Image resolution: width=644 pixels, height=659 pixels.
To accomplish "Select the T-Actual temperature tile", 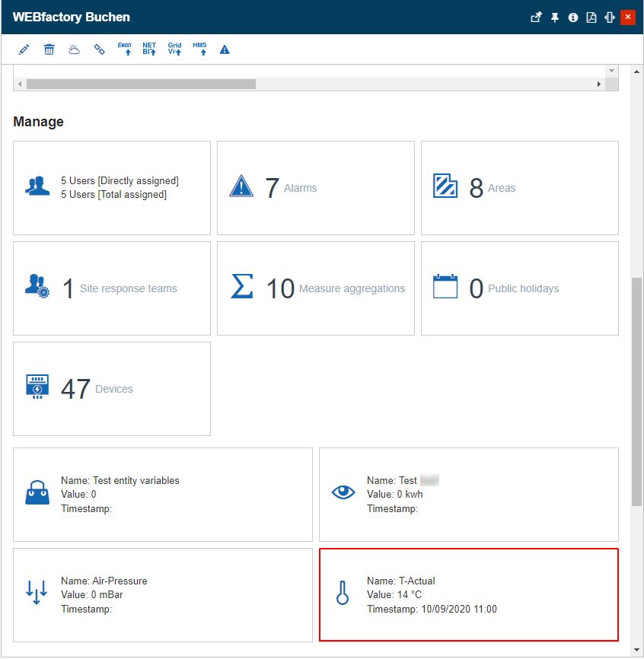I will (x=468, y=594).
